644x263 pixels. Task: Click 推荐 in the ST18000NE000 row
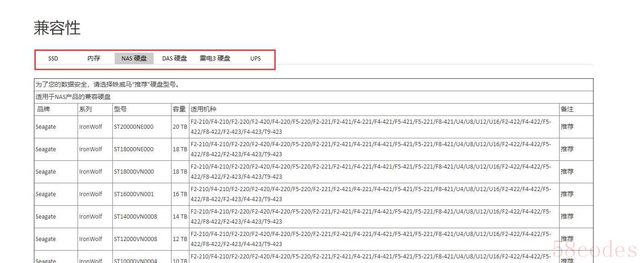567,149
